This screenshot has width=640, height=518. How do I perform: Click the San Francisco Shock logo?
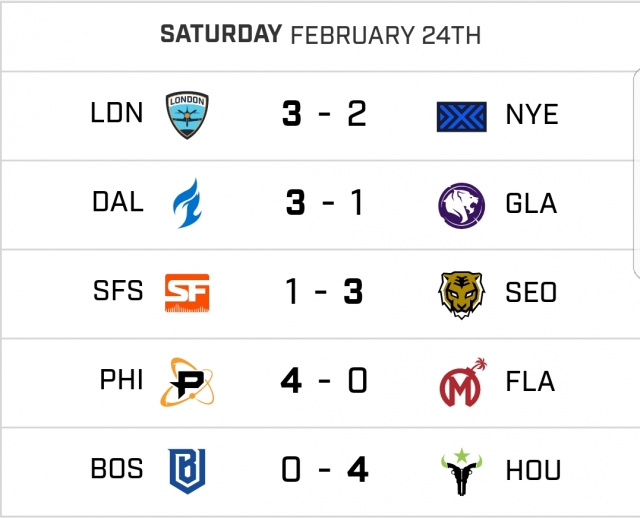187,292
